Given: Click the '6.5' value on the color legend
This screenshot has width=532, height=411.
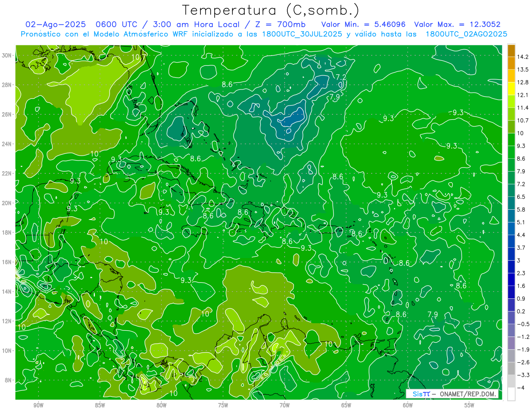Looking at the screenshot, I should click(521, 196).
